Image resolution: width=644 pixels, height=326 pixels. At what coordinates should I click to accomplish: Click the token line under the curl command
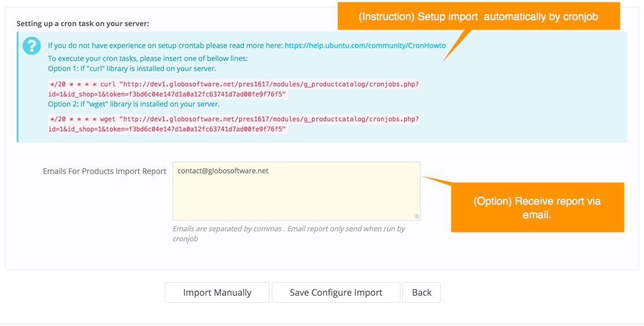click(x=167, y=94)
